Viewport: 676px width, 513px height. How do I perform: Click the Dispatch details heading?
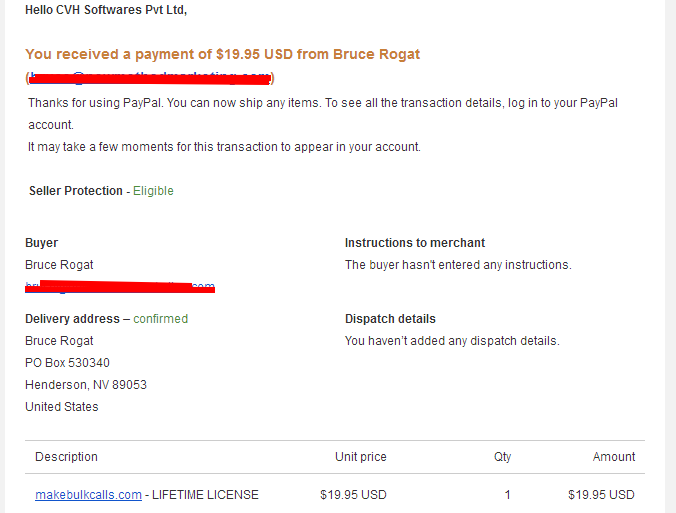[390, 319]
